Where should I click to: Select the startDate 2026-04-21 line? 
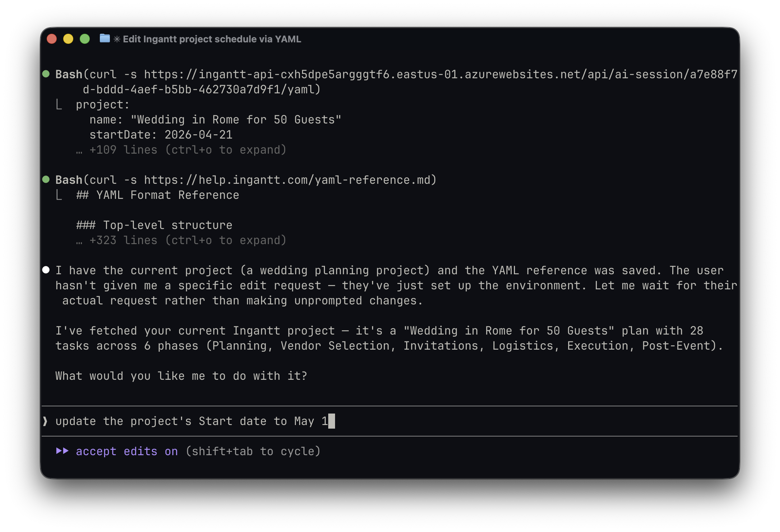click(x=162, y=135)
